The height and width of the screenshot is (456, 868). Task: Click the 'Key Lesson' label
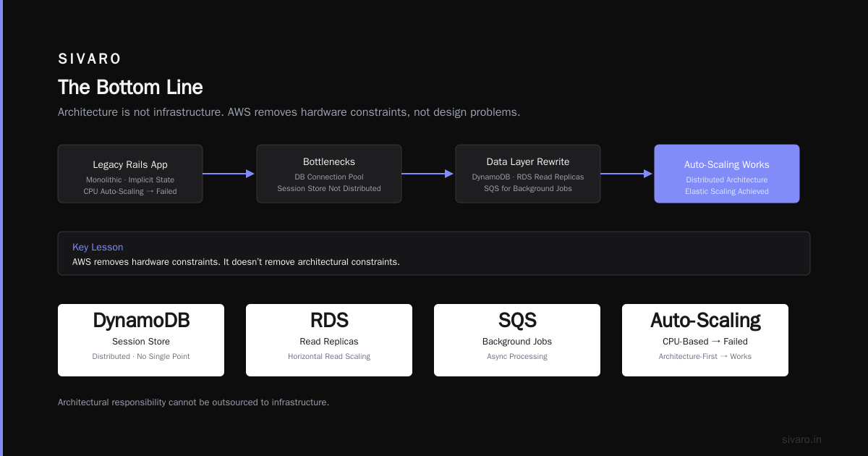pos(98,248)
